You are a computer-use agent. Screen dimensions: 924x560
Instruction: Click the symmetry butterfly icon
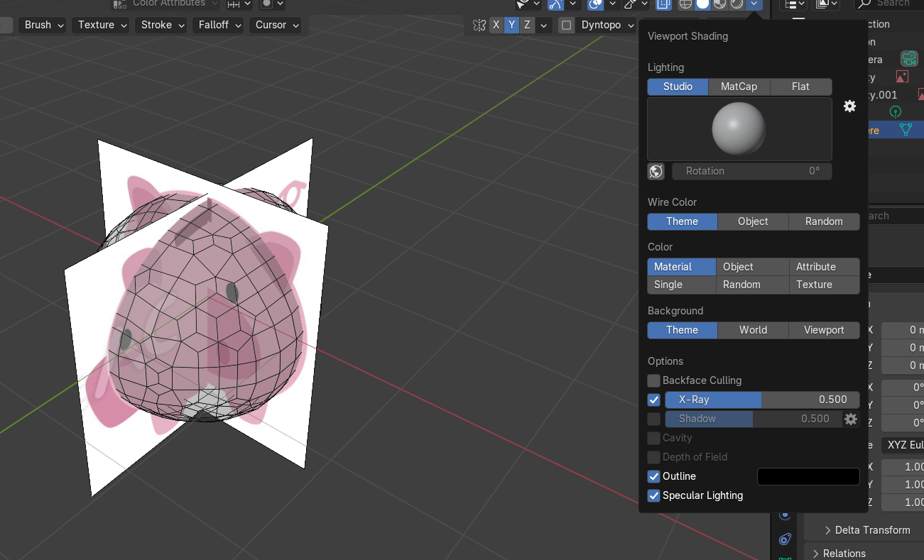click(x=479, y=25)
